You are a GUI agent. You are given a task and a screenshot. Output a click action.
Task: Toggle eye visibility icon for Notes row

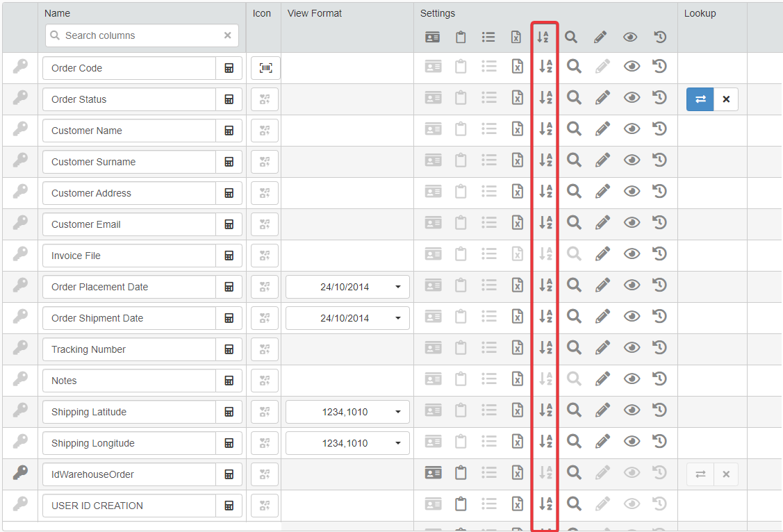point(631,379)
